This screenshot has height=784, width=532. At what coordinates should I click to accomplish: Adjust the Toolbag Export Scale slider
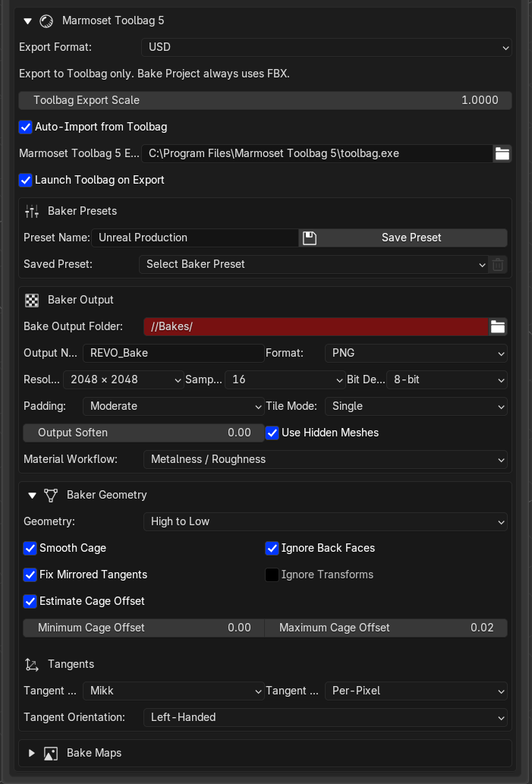pyautogui.click(x=265, y=100)
